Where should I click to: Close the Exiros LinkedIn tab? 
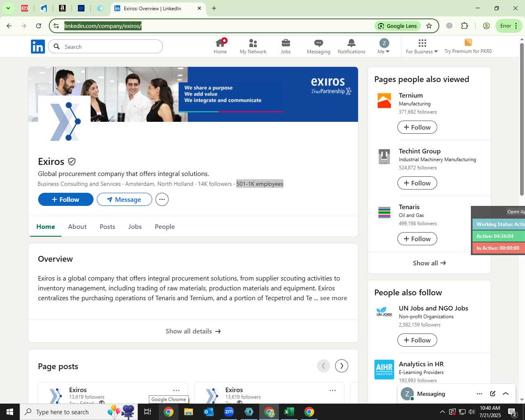(x=199, y=8)
